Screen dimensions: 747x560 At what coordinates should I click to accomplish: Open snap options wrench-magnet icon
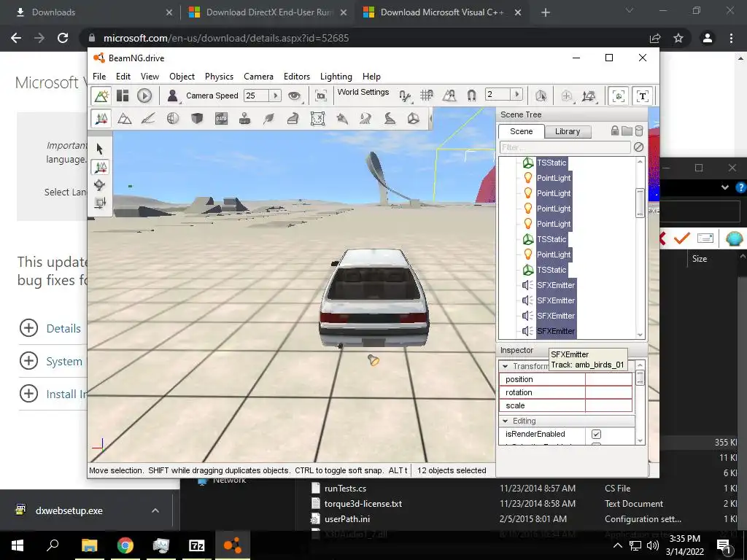(405, 96)
